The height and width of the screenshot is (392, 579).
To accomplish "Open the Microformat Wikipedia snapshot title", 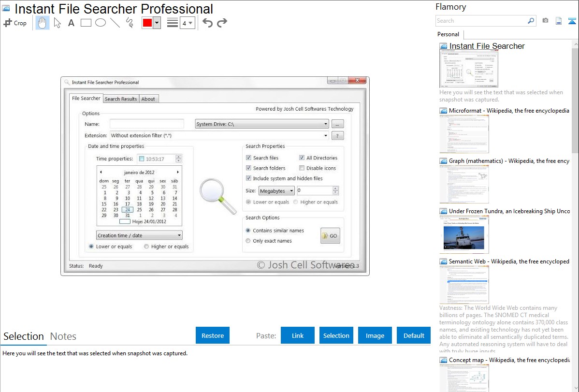I will click(509, 111).
